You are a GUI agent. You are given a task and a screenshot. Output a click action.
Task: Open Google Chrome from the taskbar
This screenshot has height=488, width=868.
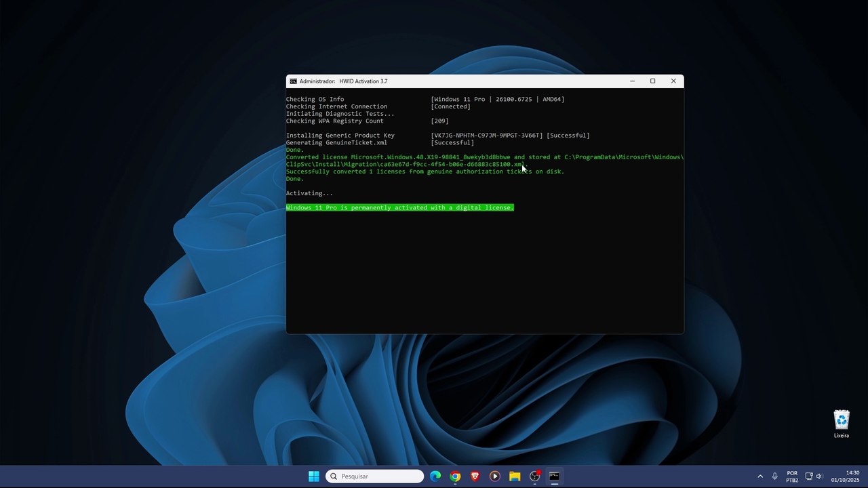455,476
